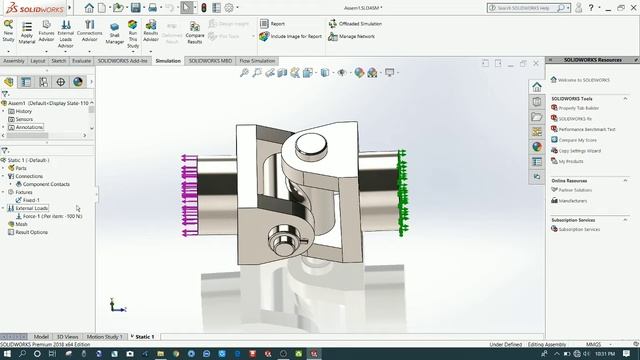Viewport: 640px width, 360px height.
Task: Open the Options gear icon
Action: 229,8
